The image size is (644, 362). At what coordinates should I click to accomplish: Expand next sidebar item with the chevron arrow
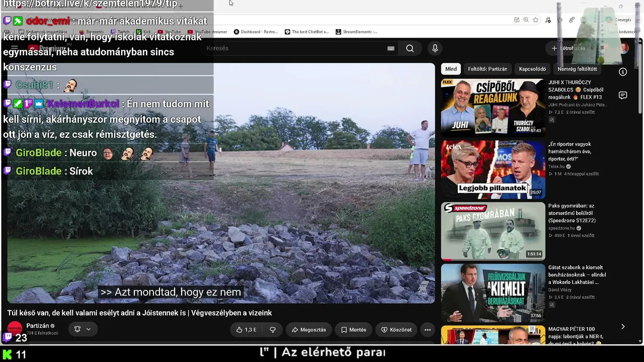(623, 327)
